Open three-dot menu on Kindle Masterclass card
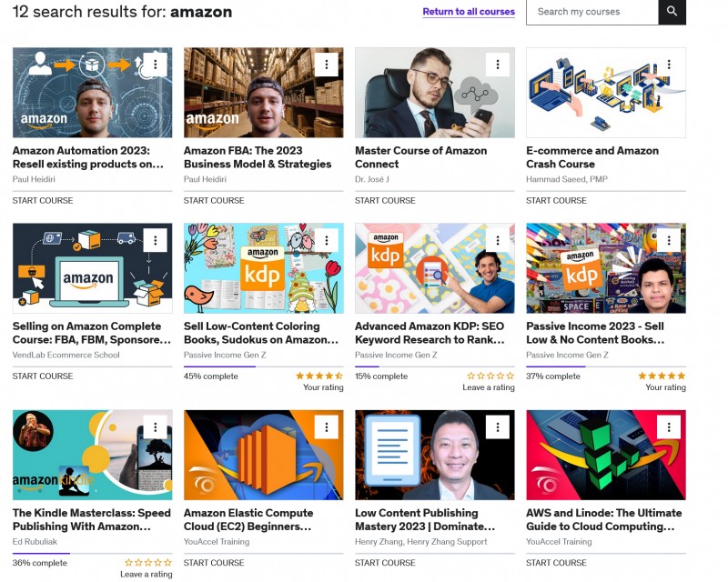 click(155, 426)
